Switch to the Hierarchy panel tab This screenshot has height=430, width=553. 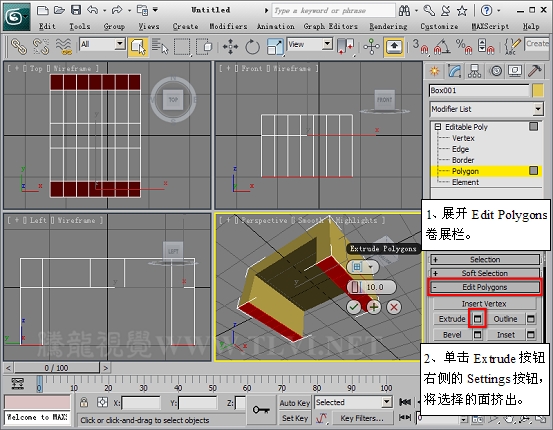pyautogui.click(x=474, y=71)
